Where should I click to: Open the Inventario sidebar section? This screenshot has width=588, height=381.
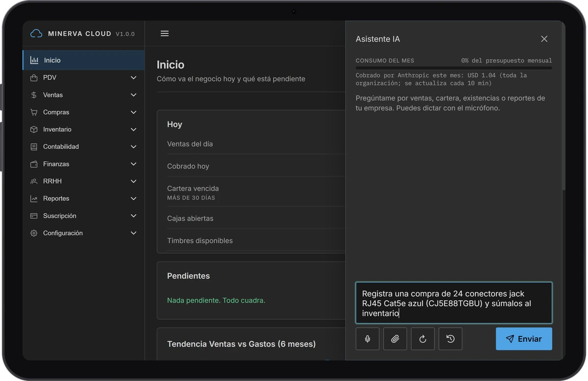(83, 130)
